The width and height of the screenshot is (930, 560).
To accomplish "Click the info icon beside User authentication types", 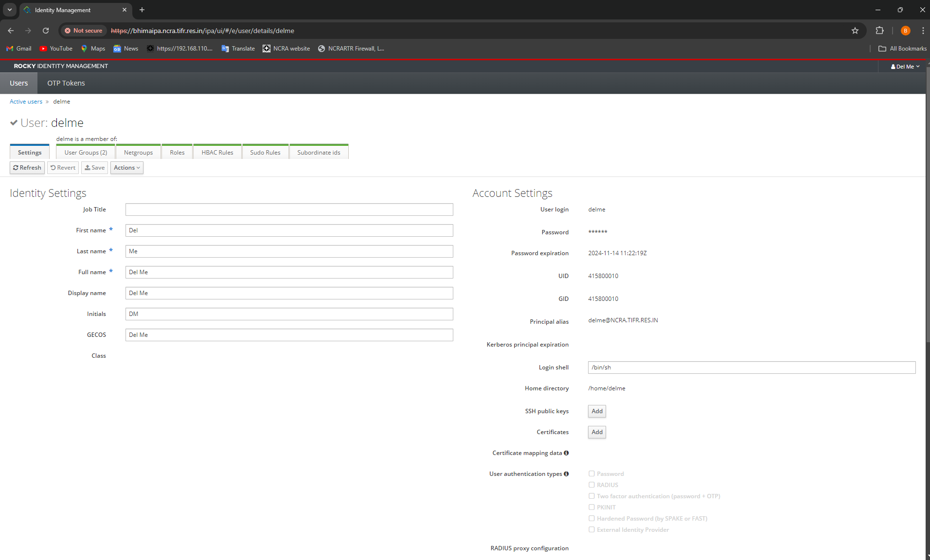I will 566,474.
